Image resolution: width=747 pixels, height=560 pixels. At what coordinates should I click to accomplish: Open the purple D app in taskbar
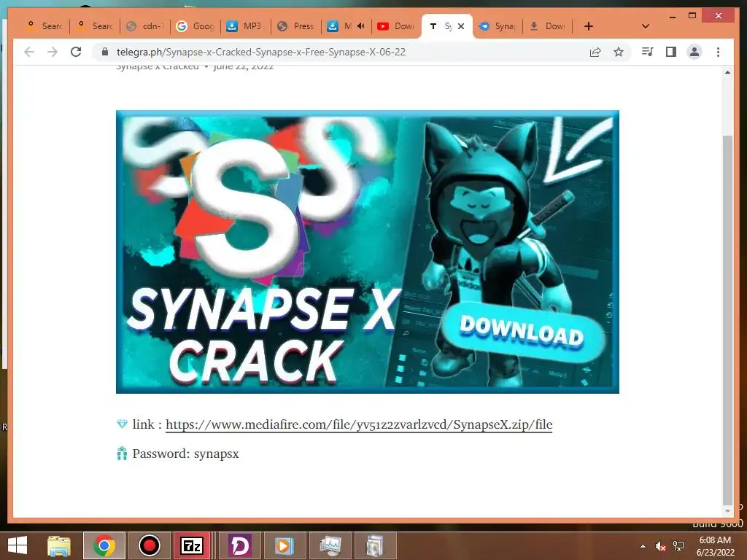pos(239,545)
